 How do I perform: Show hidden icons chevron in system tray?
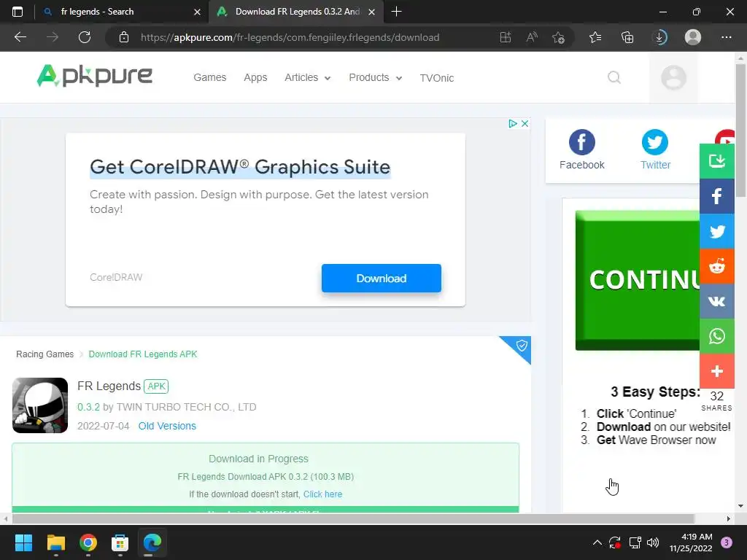click(x=597, y=542)
